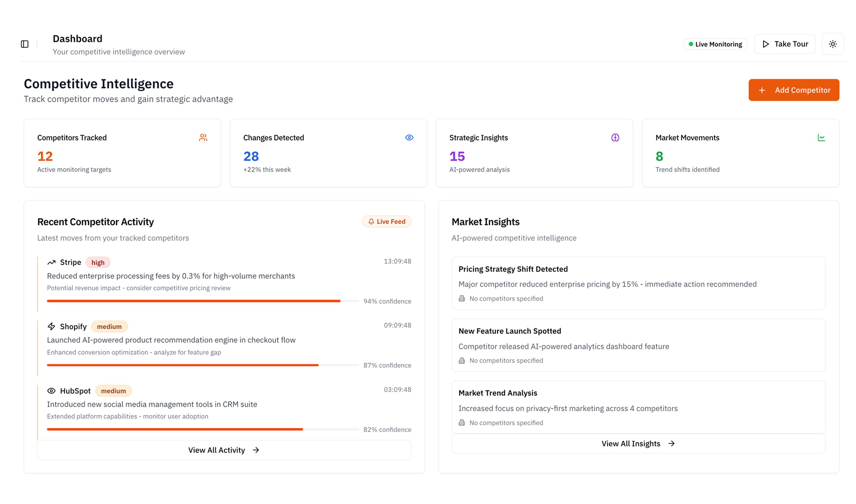Viewport: 856px width, 504px height.
Task: Click the brain icon in Strategic Insights
Action: 615,138
